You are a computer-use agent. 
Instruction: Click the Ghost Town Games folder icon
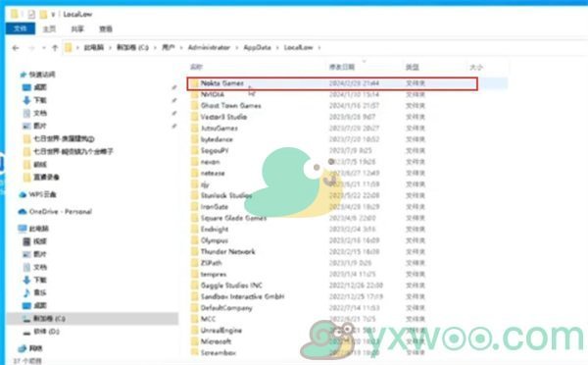pyautogui.click(x=195, y=106)
